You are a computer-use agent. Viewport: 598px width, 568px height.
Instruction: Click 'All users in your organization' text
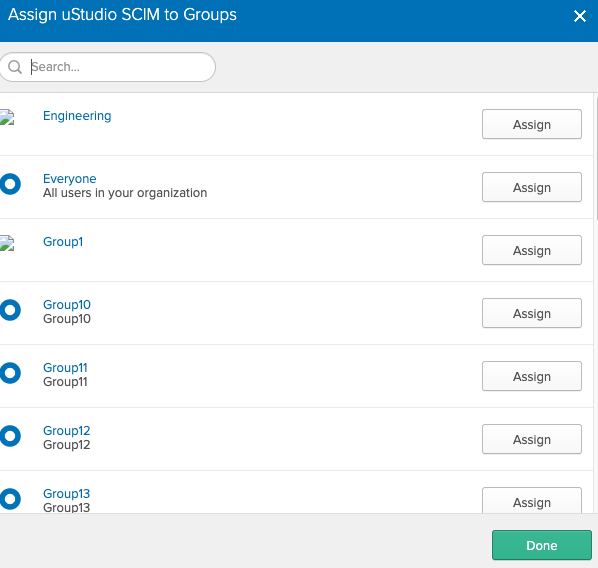[x=125, y=193]
